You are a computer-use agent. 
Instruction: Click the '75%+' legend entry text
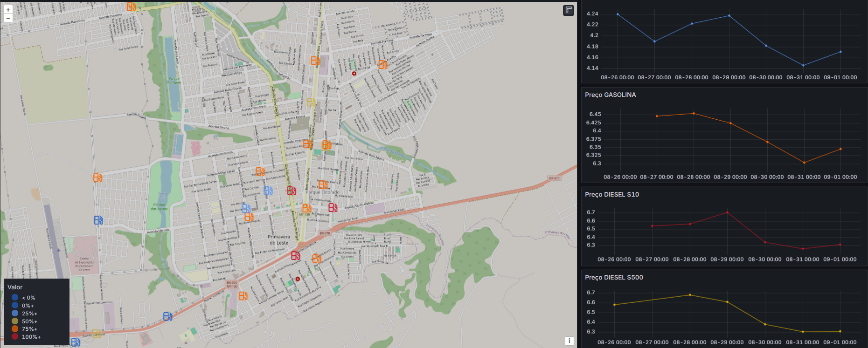click(x=29, y=329)
